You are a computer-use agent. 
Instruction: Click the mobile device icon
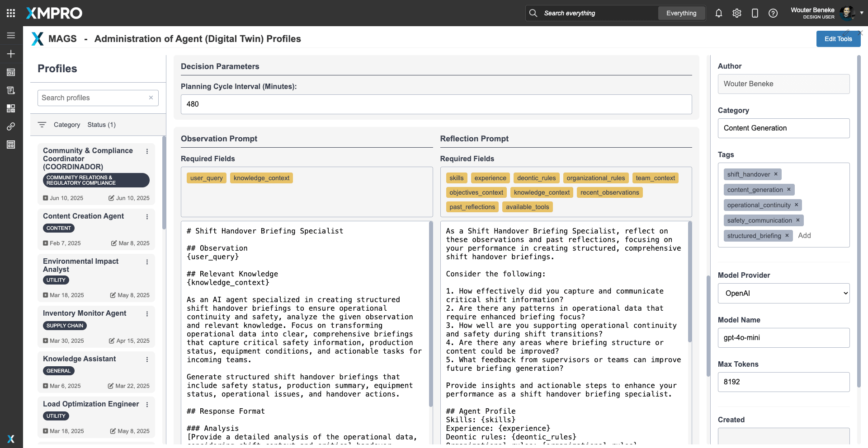click(x=755, y=13)
